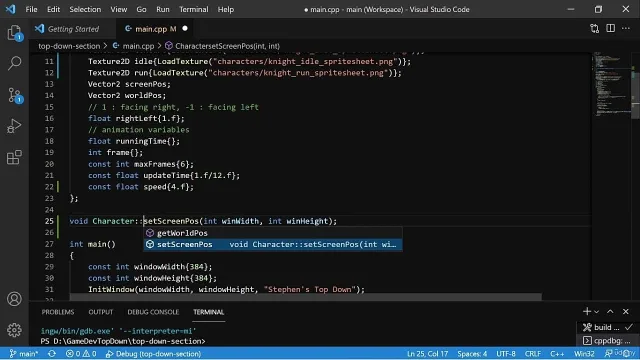Open the File menu

point(31,9)
